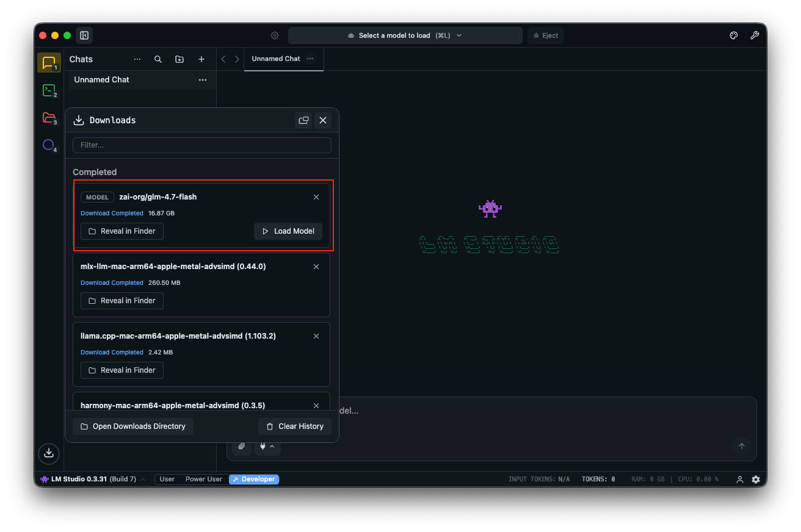The width and height of the screenshot is (801, 532).
Task: Pop out the Downloads panel window
Action: [303, 120]
